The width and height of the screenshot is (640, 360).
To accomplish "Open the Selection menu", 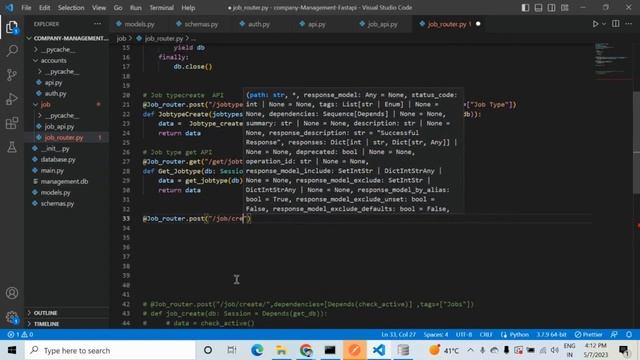I will click(x=71, y=8).
